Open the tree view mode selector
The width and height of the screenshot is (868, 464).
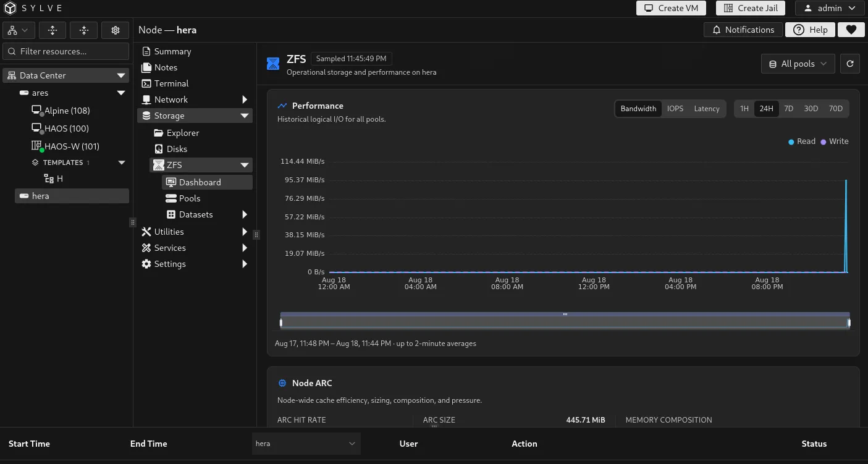click(x=18, y=30)
